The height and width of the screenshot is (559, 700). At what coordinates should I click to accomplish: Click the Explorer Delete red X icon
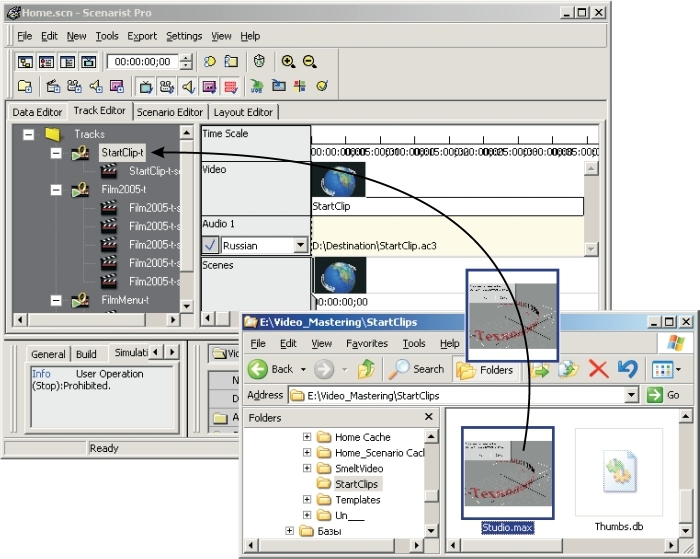(598, 369)
